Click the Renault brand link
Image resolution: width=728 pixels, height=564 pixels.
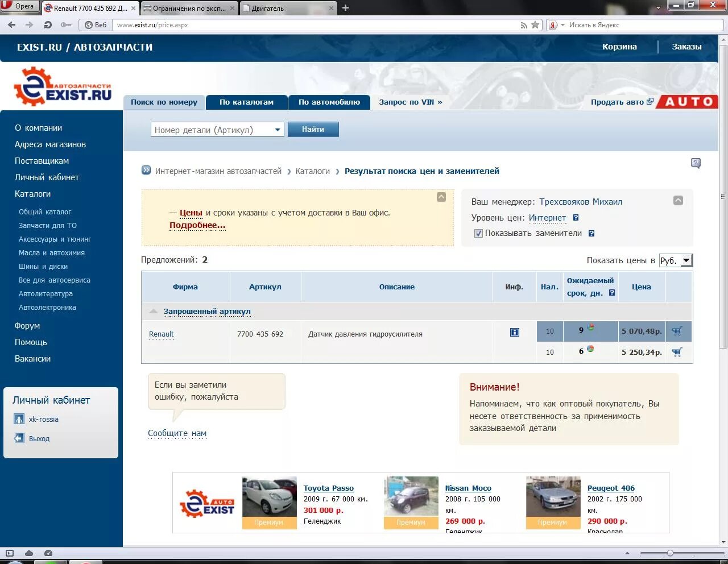pos(162,334)
